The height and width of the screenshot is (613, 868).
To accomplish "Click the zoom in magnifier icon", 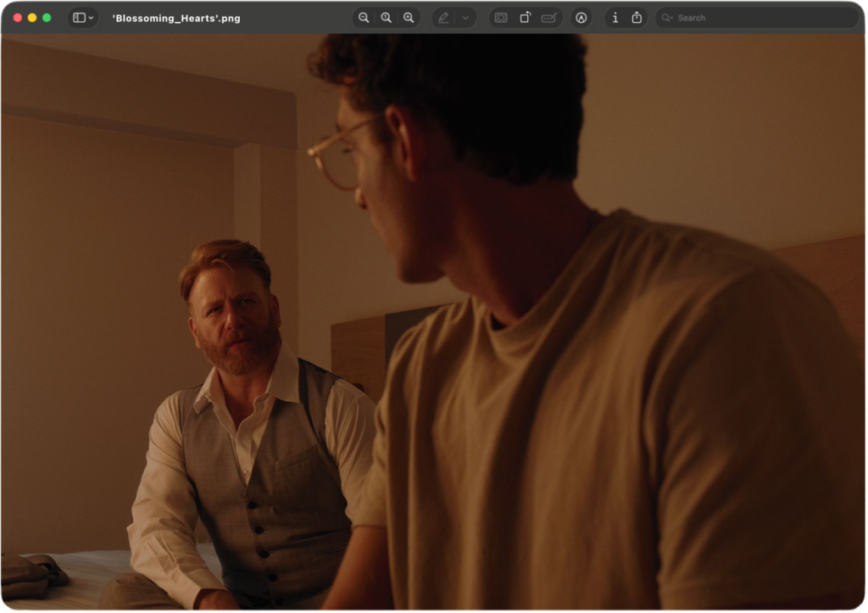I will (409, 18).
